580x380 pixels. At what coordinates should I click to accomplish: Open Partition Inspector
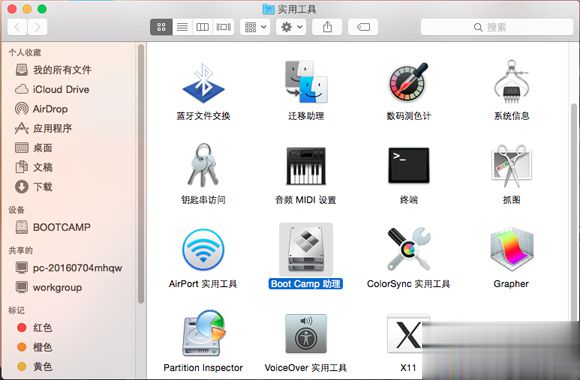pos(203,333)
